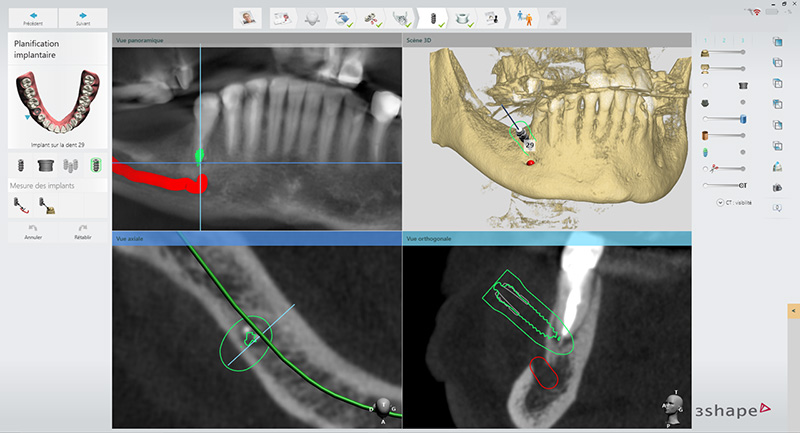
Task: Select visibility preset tab 3
Action: pos(739,39)
